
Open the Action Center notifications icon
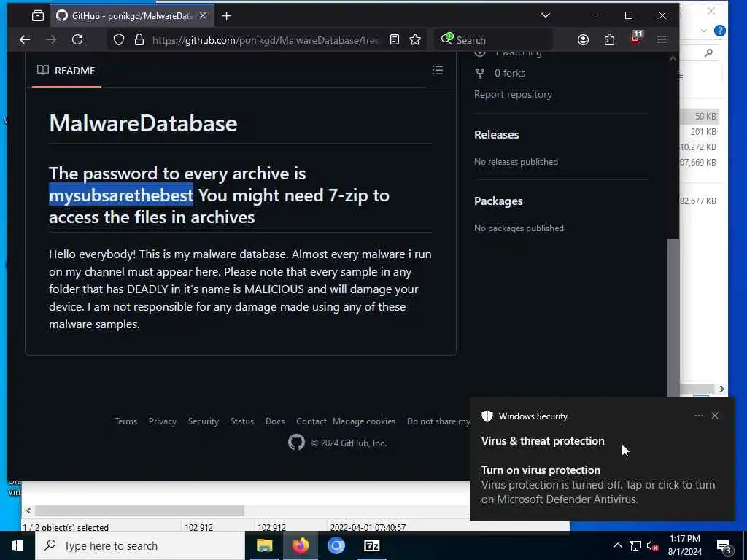pos(724,546)
